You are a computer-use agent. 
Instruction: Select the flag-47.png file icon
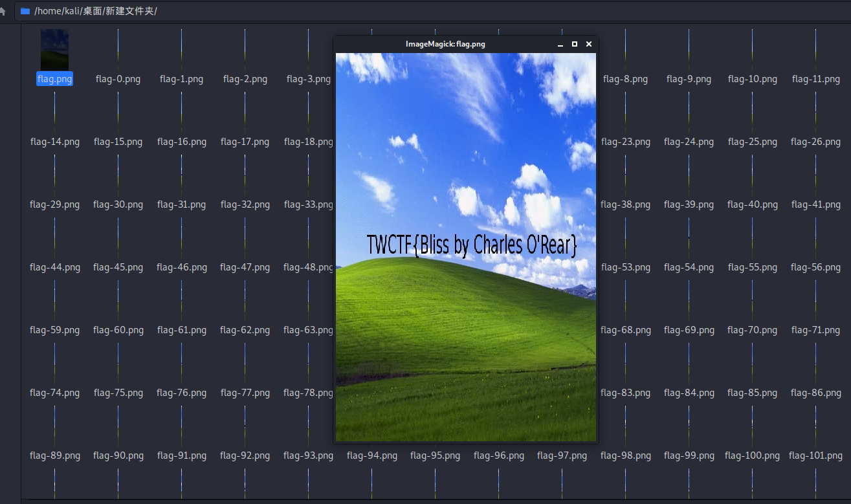tap(245, 238)
